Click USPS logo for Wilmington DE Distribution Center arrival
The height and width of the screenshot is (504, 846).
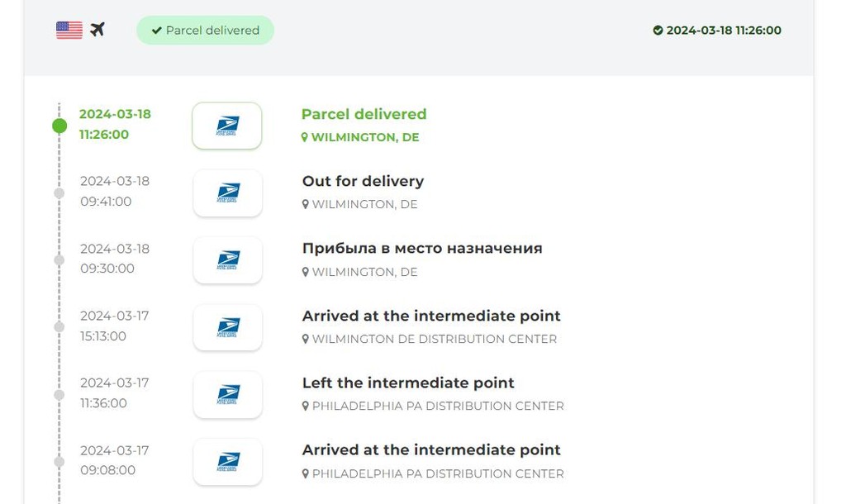click(x=228, y=327)
